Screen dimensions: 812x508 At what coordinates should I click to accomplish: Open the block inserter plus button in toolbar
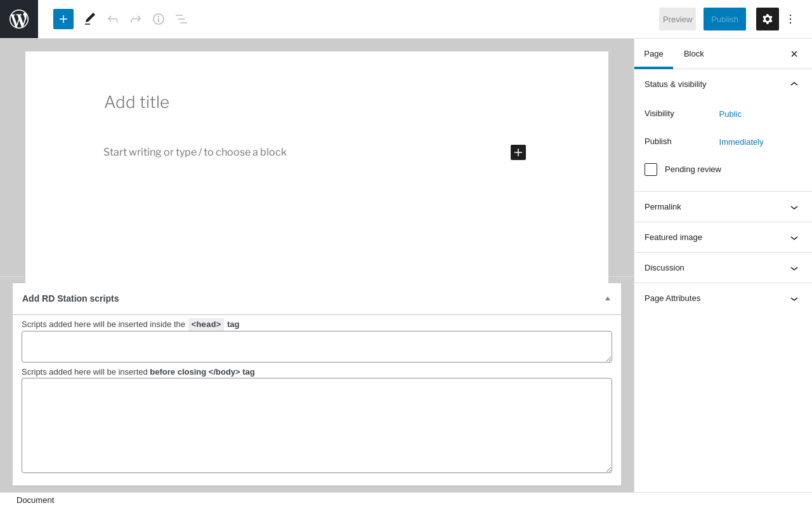point(63,19)
